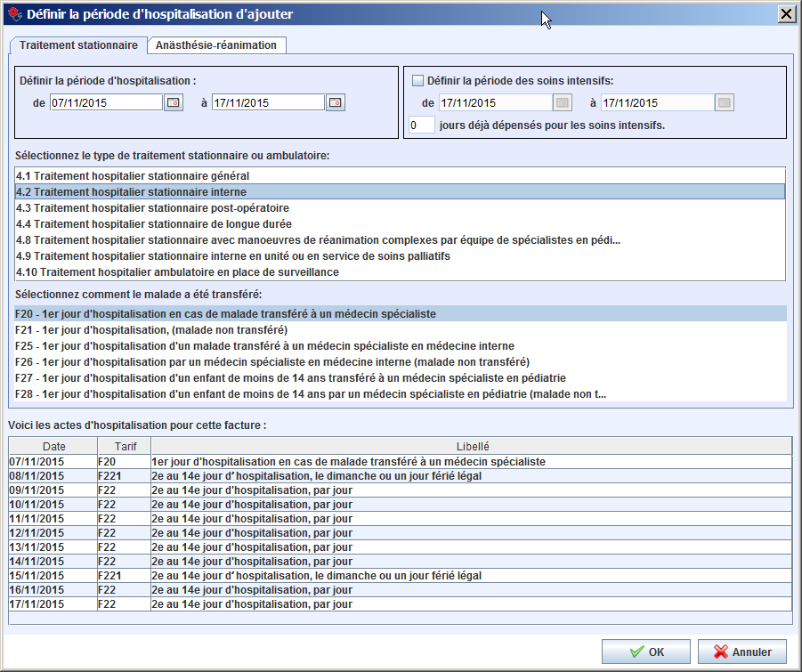Click the intensive care days spent field

click(421, 125)
